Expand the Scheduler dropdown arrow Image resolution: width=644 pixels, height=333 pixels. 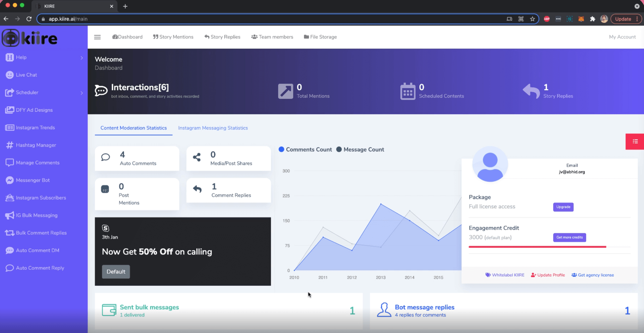coord(81,93)
